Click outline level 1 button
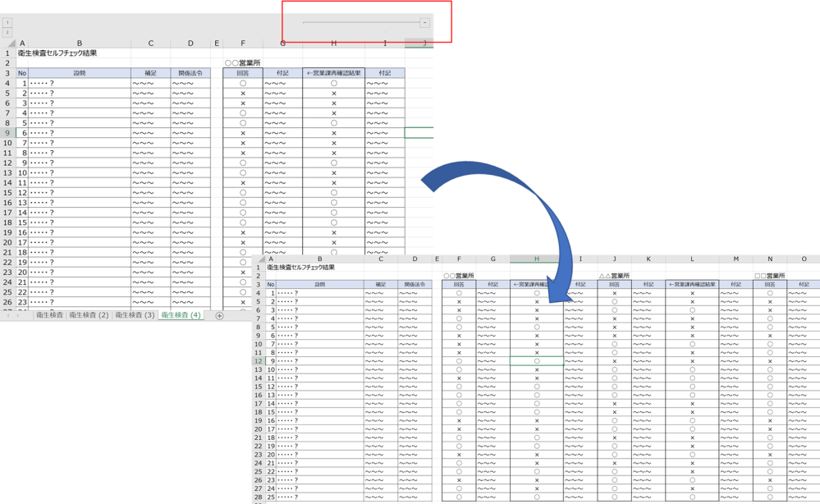 click(7, 23)
